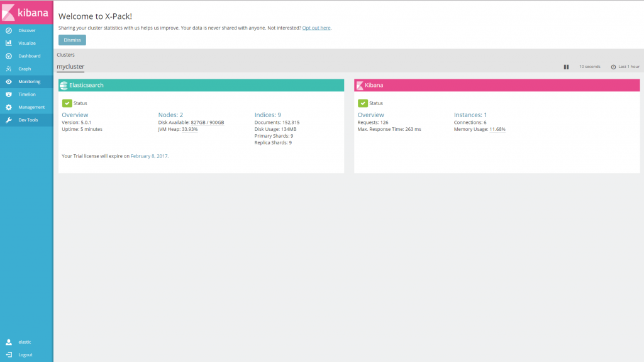Viewport: 644px width, 362px height.
Task: Open the Kibana Overview link
Action: click(370, 115)
